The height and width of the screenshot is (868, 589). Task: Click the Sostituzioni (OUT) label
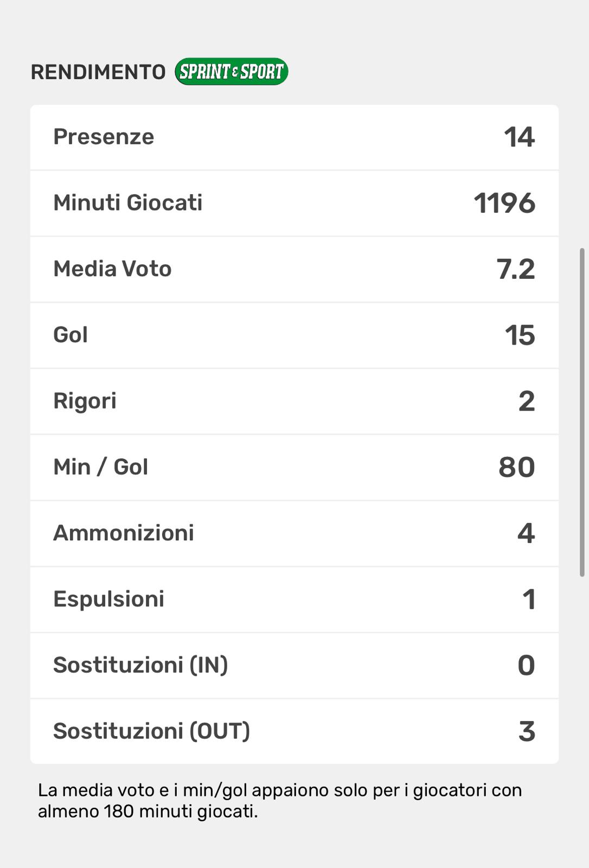point(151,731)
